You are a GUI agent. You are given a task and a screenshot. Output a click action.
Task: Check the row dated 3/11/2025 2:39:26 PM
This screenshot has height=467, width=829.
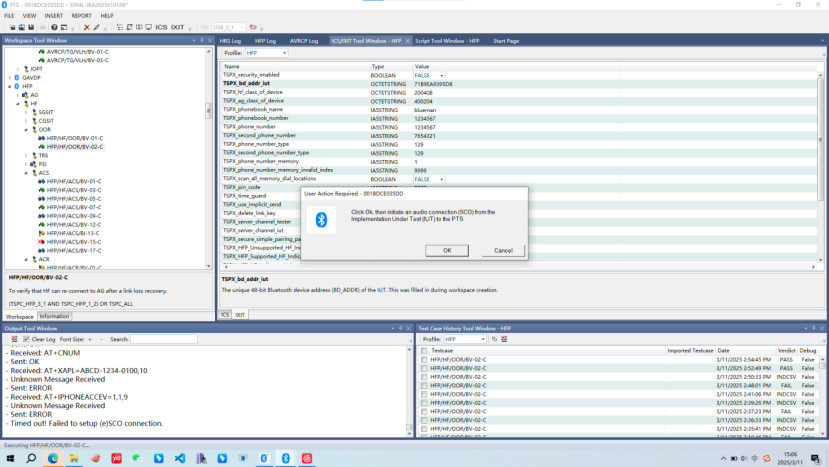tap(424, 403)
